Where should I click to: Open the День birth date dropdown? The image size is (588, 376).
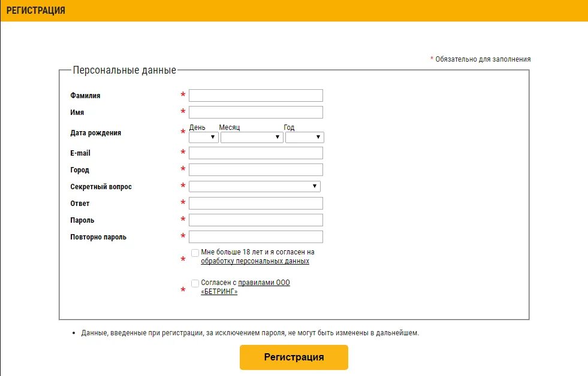pyautogui.click(x=204, y=138)
